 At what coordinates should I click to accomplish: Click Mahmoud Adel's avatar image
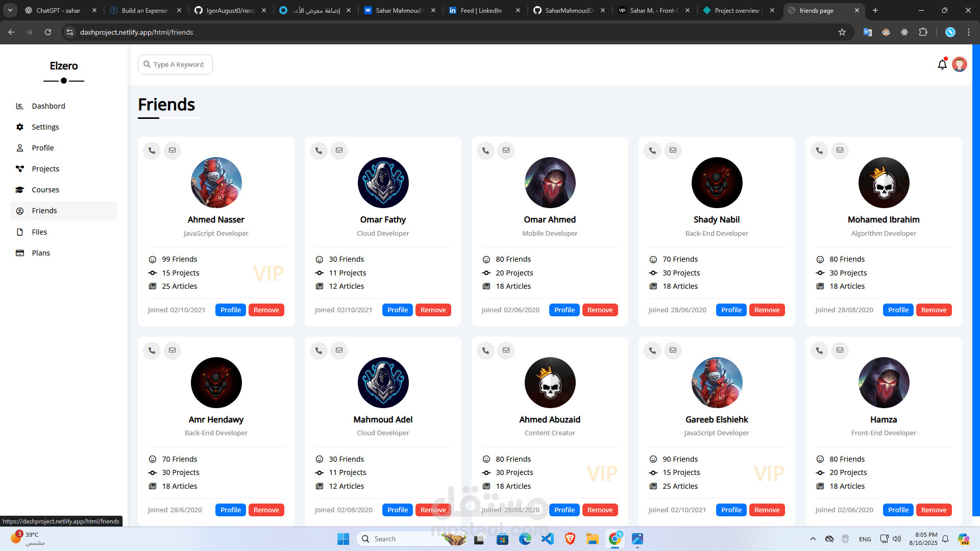tap(383, 383)
